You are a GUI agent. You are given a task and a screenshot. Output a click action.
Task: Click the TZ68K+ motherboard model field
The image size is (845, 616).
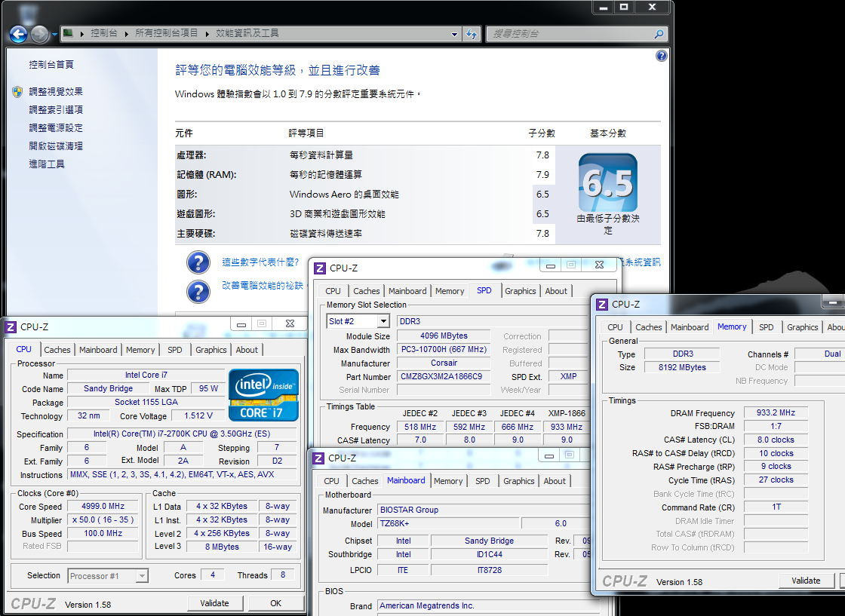click(x=448, y=524)
